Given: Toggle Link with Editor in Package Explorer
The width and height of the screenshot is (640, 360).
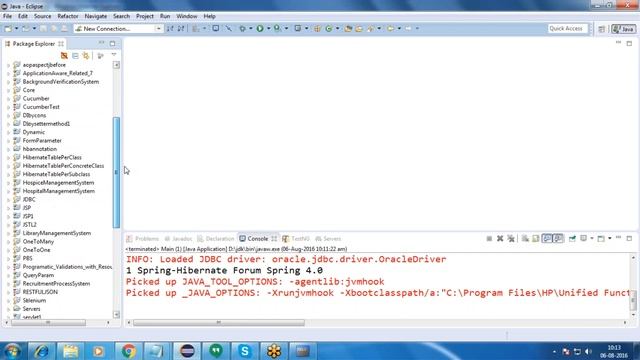Looking at the screenshot, I should [86, 56].
